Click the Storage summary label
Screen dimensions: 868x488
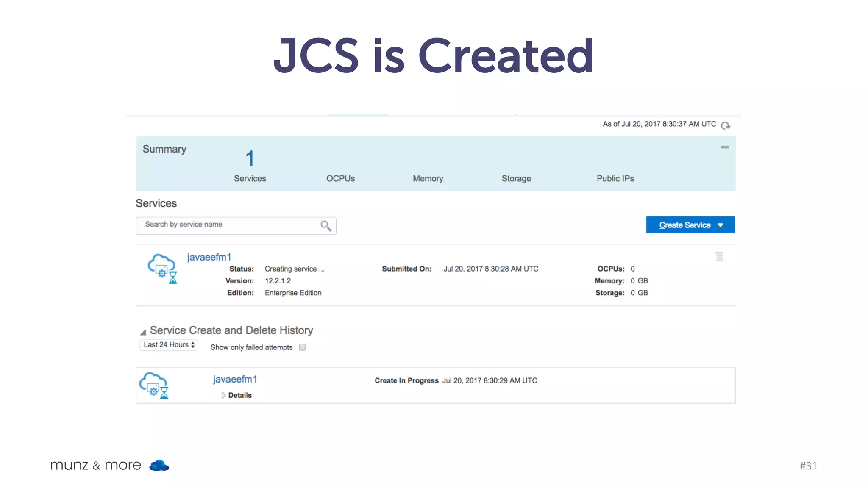[516, 178]
